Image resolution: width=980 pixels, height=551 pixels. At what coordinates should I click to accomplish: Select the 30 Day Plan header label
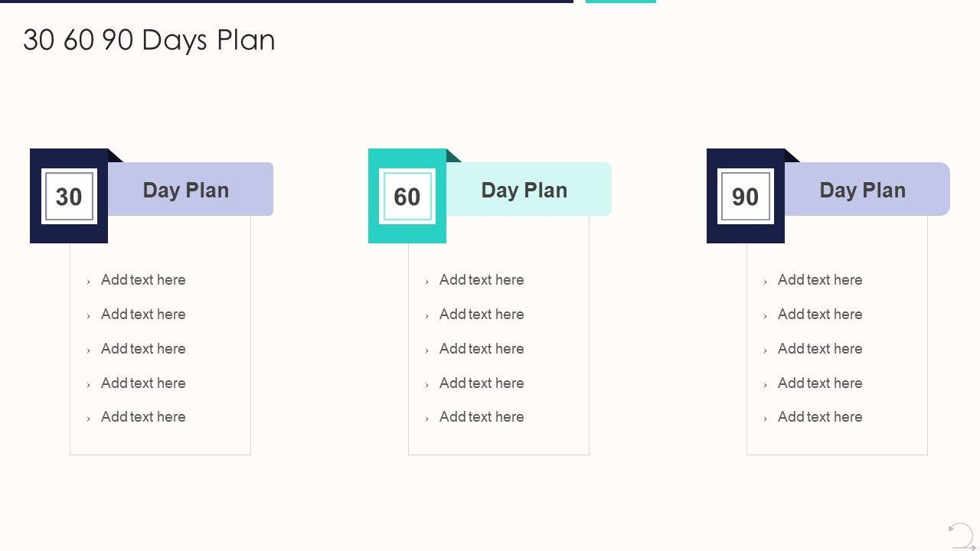pos(186,190)
